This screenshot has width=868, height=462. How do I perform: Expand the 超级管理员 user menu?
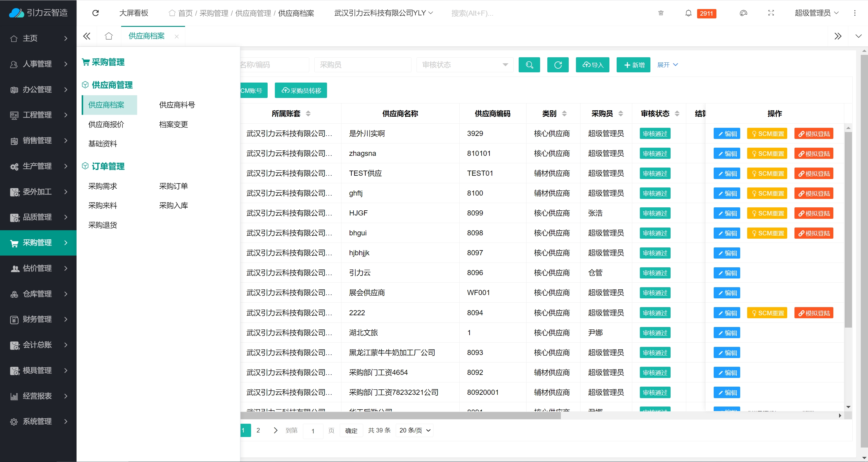[x=816, y=13]
